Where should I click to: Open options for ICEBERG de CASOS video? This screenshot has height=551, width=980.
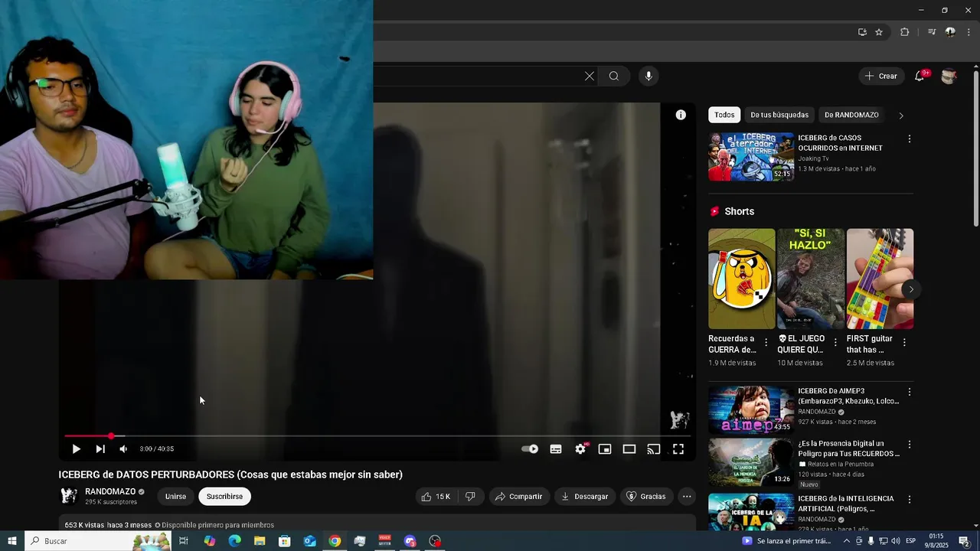coord(910,139)
